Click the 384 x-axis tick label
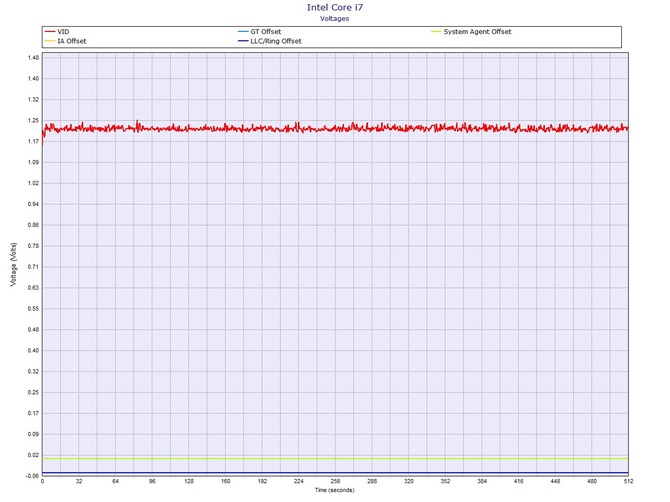The height and width of the screenshot is (502, 670). coord(482,481)
